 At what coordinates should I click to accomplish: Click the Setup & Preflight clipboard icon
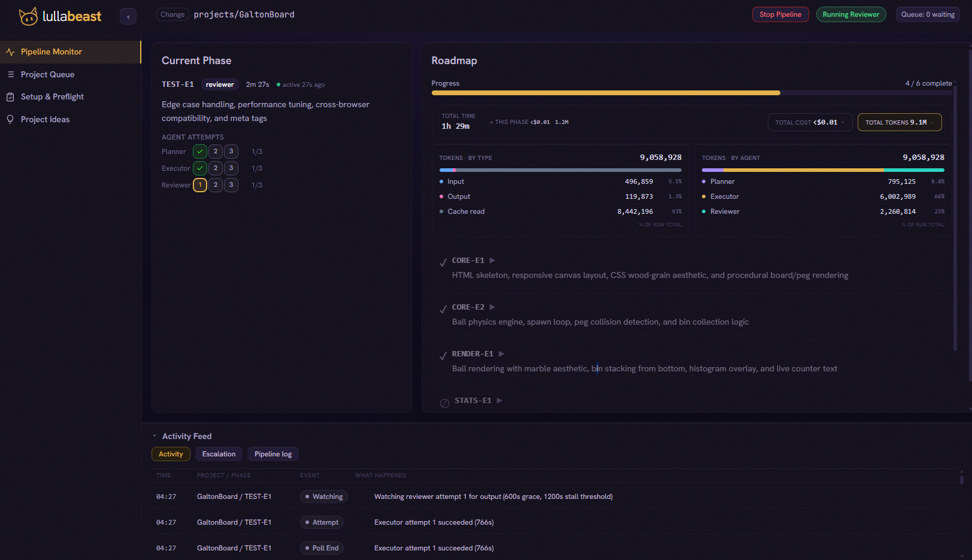[10, 97]
